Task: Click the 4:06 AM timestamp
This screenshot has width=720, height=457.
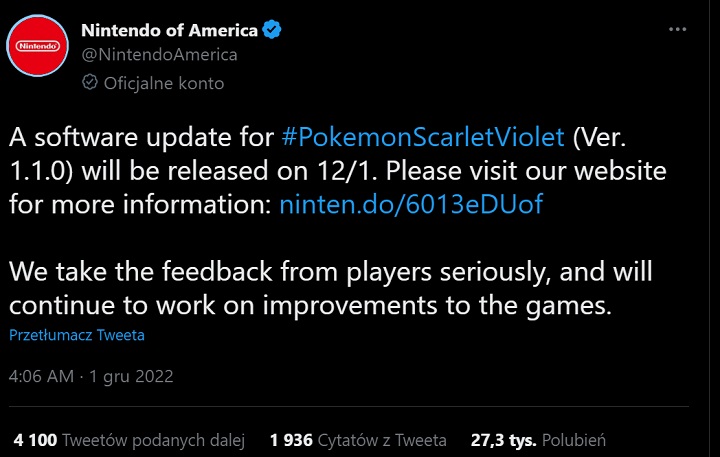Action: click(x=41, y=376)
